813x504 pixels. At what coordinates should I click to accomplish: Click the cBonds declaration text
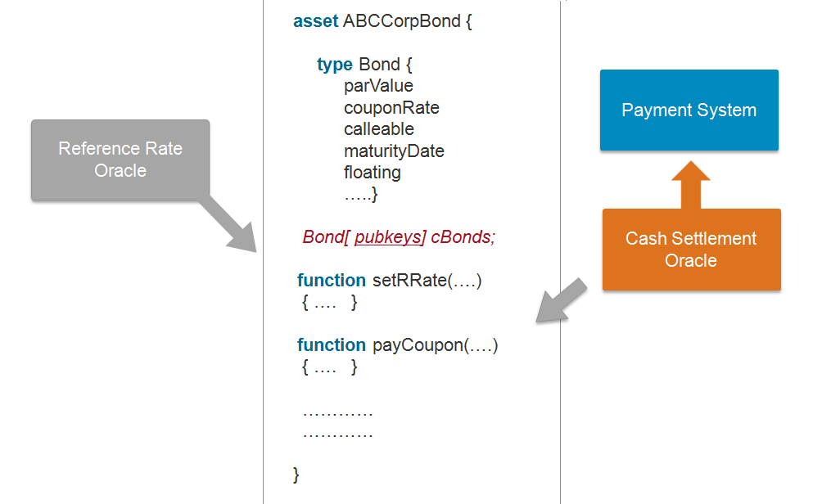click(x=463, y=237)
